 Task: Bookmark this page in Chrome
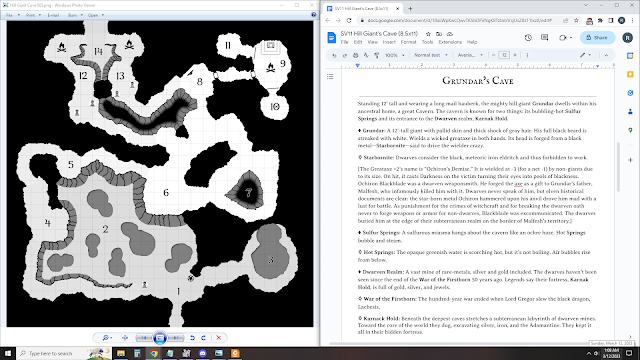click(576, 20)
